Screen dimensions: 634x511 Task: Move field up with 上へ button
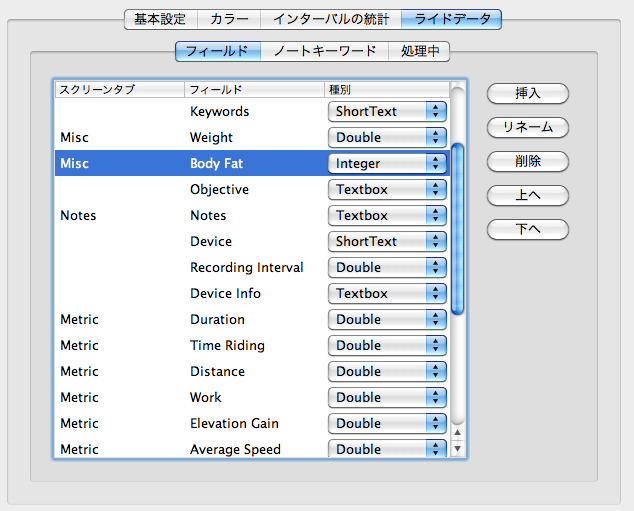[x=528, y=195]
